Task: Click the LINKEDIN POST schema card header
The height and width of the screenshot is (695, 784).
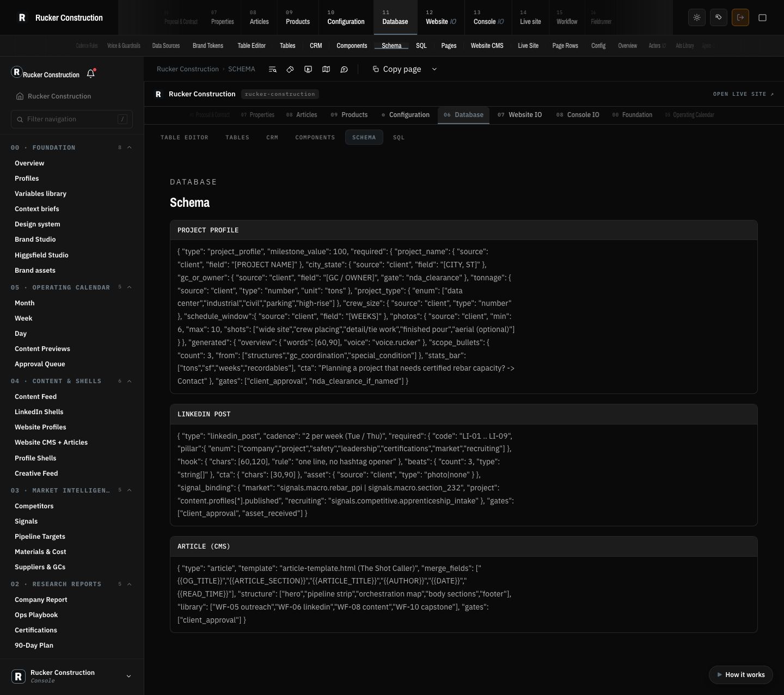Action: 464,414
